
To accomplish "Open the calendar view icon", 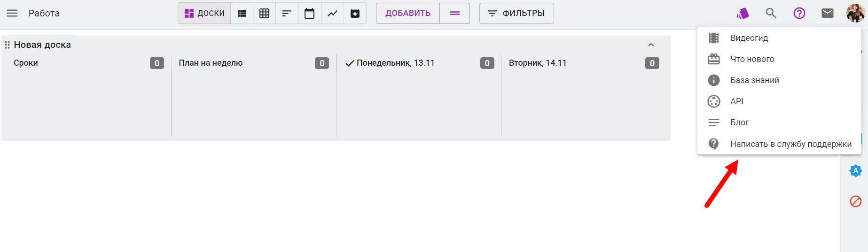I will [x=309, y=13].
